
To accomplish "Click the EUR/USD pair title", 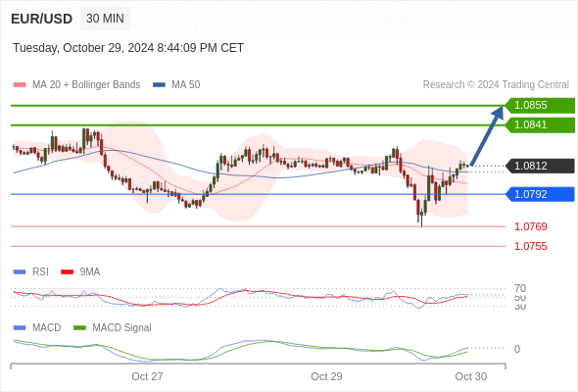I will [x=42, y=19].
